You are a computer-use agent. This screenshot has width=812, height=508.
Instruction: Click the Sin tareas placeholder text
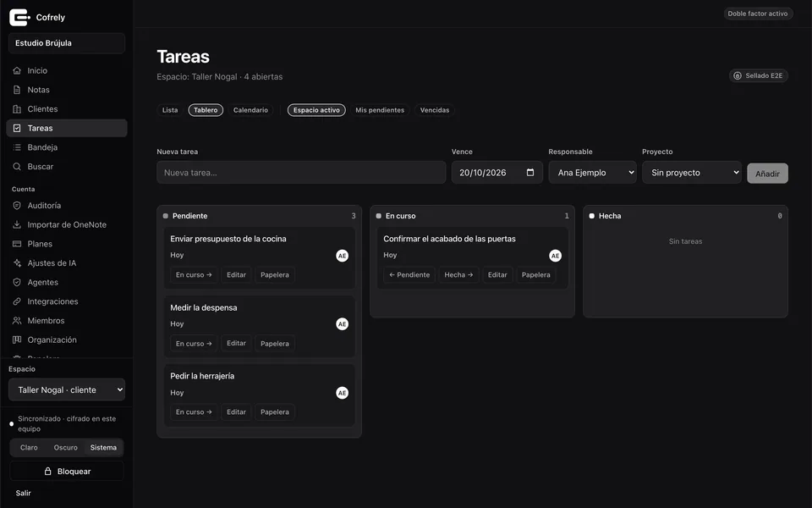click(685, 241)
